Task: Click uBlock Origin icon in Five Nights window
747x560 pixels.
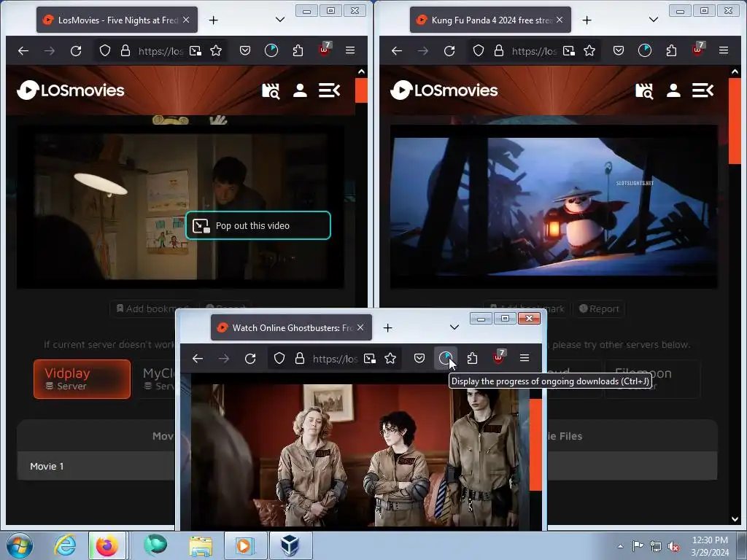Action: tap(325, 50)
